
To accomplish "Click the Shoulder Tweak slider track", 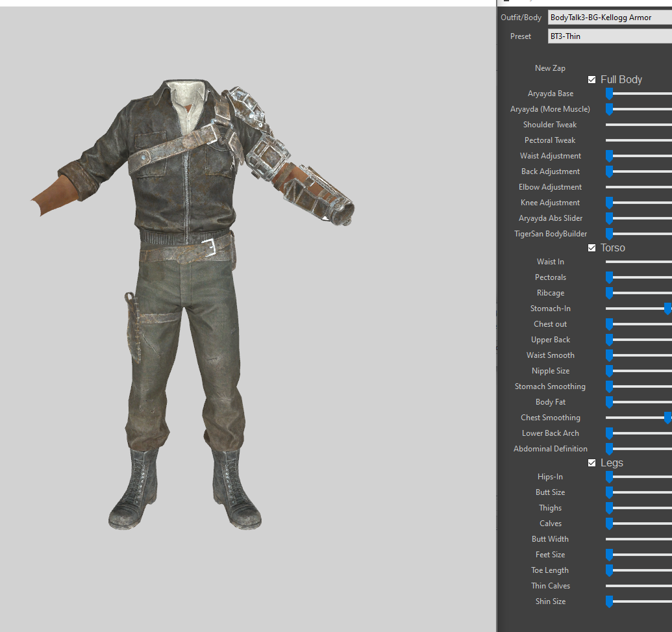I will (638, 125).
